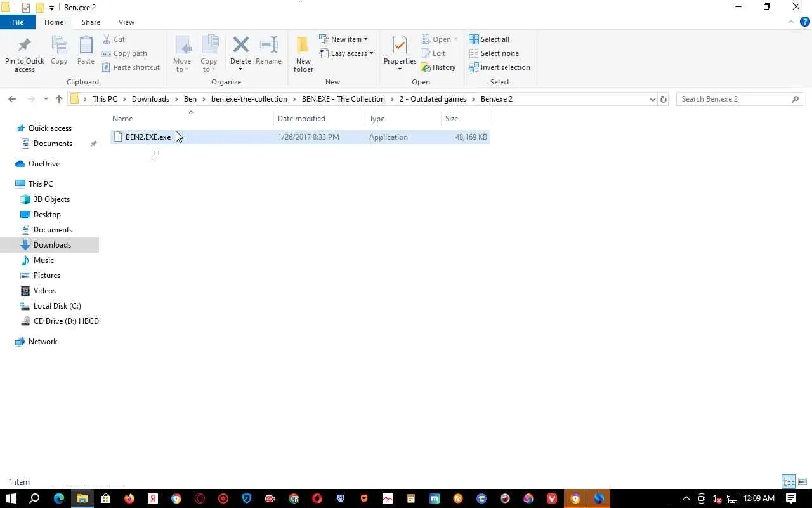The width and height of the screenshot is (812, 508).
Task: Open Desktop in the navigation pane
Action: (x=47, y=215)
